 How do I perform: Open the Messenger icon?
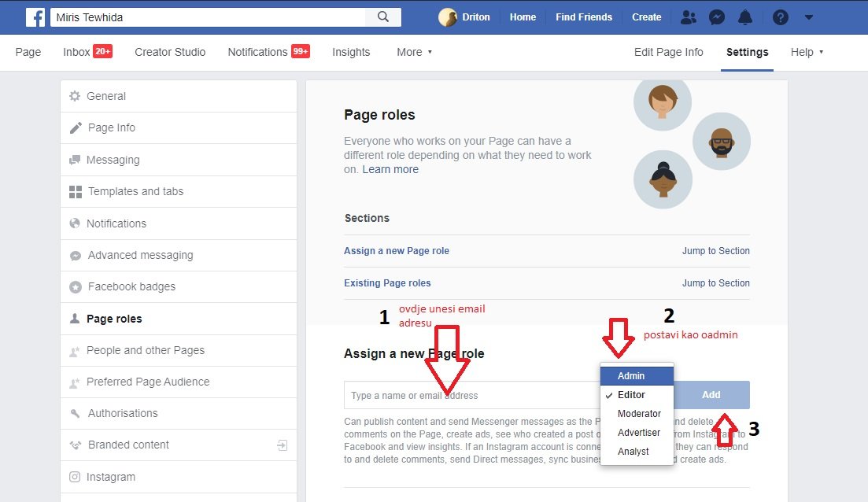point(716,17)
